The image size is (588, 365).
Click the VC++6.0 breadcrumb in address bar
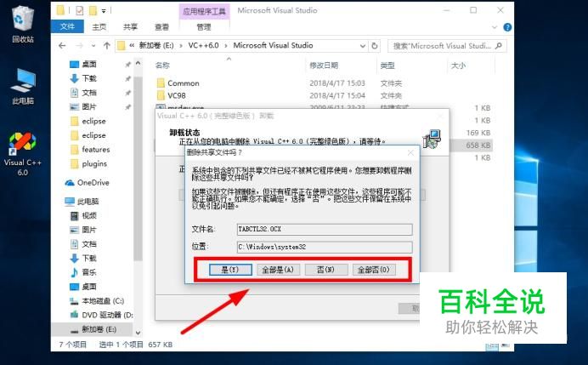click(204, 45)
